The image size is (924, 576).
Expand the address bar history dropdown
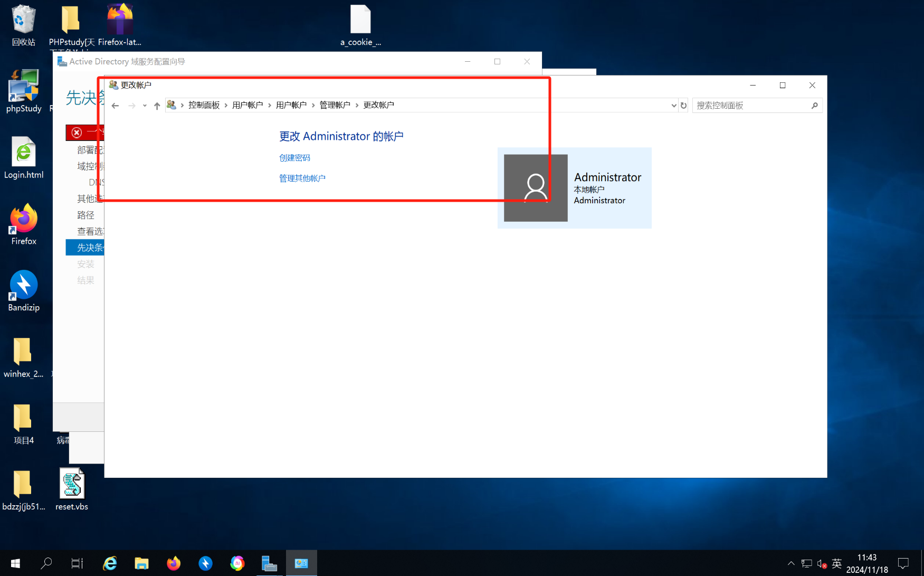674,106
